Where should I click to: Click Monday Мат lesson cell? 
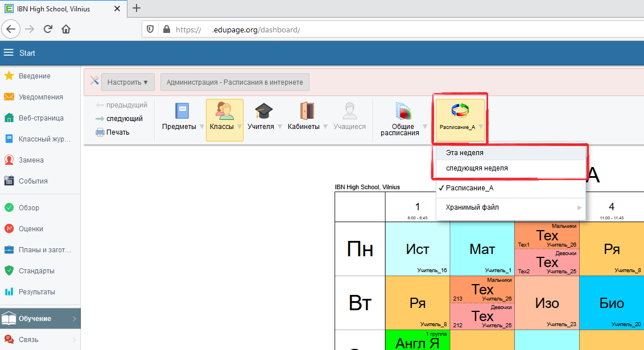tap(482, 249)
